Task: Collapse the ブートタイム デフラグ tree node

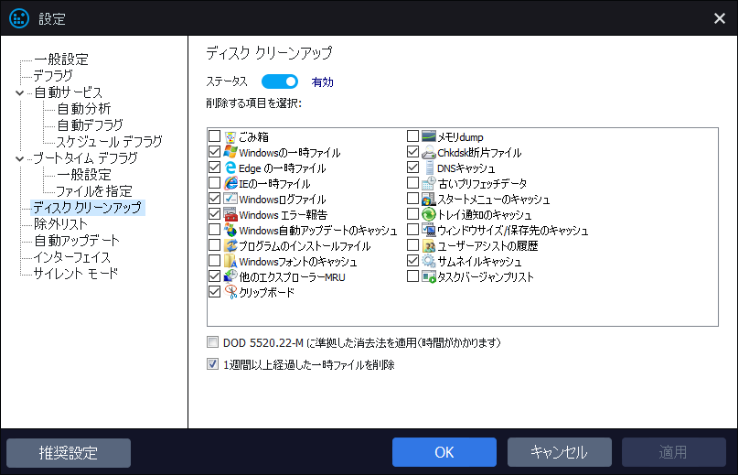Action: [x=20, y=159]
